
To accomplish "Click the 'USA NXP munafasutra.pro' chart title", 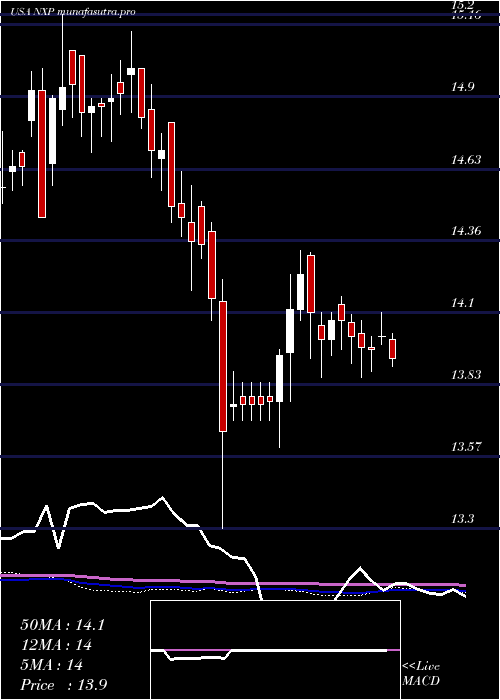I will [x=73, y=12].
